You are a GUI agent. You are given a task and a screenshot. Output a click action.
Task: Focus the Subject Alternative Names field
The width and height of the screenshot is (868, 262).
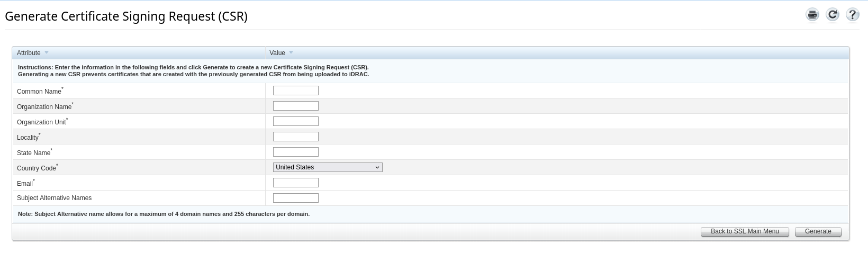(296, 198)
